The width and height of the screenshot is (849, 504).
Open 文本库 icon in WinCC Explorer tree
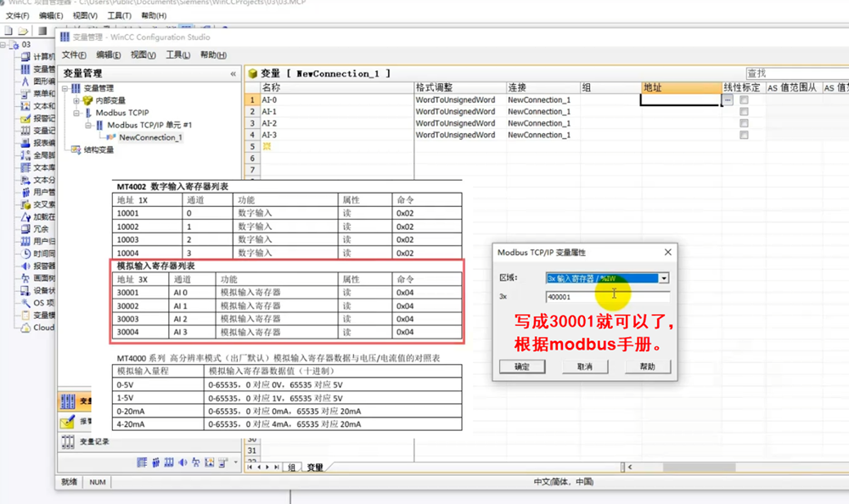25,167
